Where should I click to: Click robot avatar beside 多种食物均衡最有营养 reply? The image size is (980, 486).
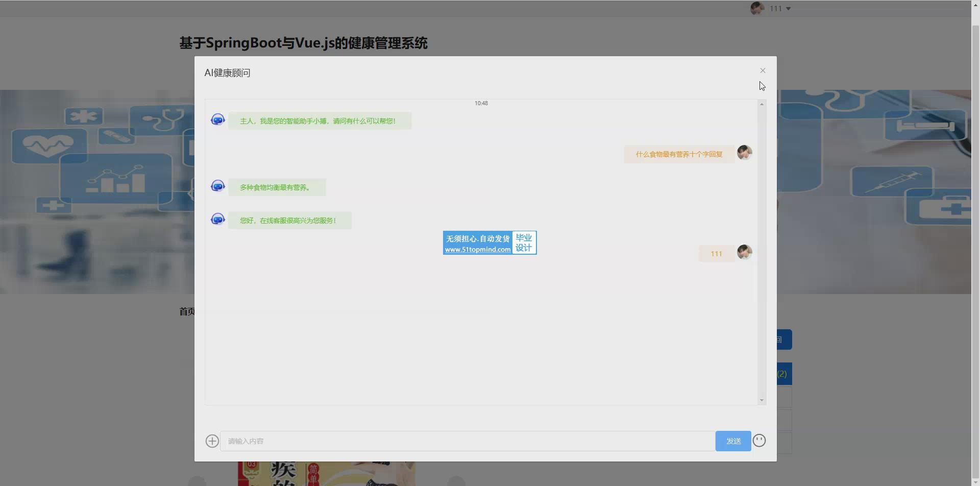click(218, 186)
